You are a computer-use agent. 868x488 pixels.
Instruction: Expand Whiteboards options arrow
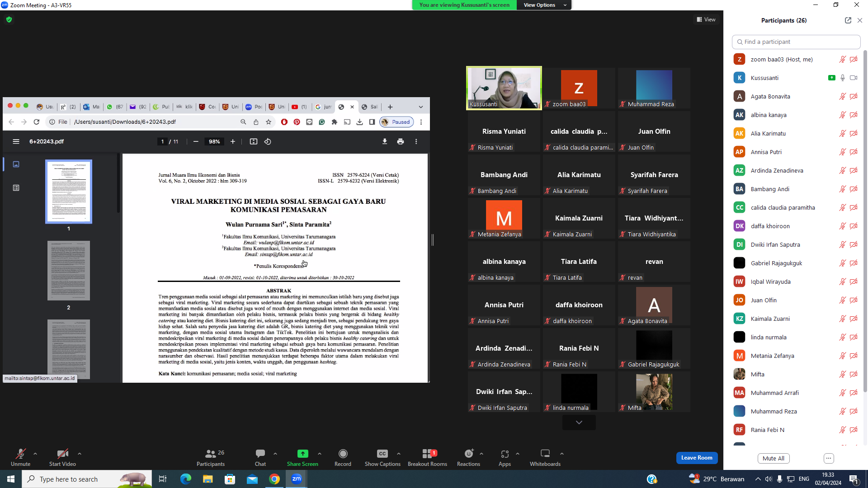pos(562,454)
